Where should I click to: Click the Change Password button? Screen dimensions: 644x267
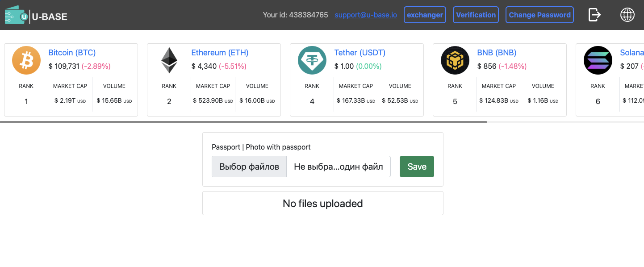pyautogui.click(x=539, y=15)
